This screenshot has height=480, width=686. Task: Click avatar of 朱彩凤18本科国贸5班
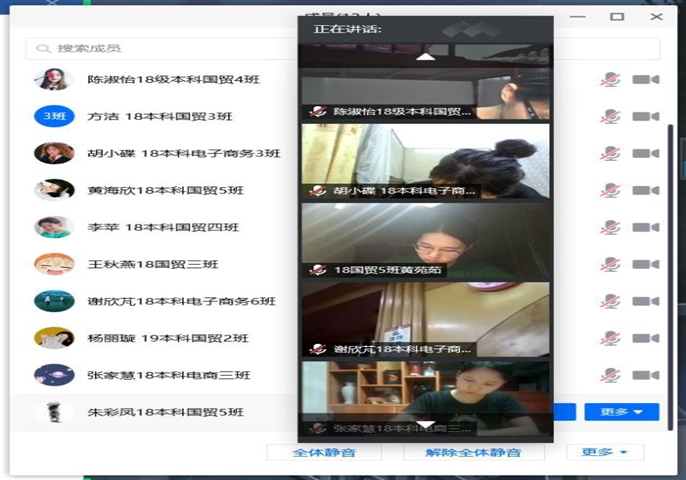[54, 412]
